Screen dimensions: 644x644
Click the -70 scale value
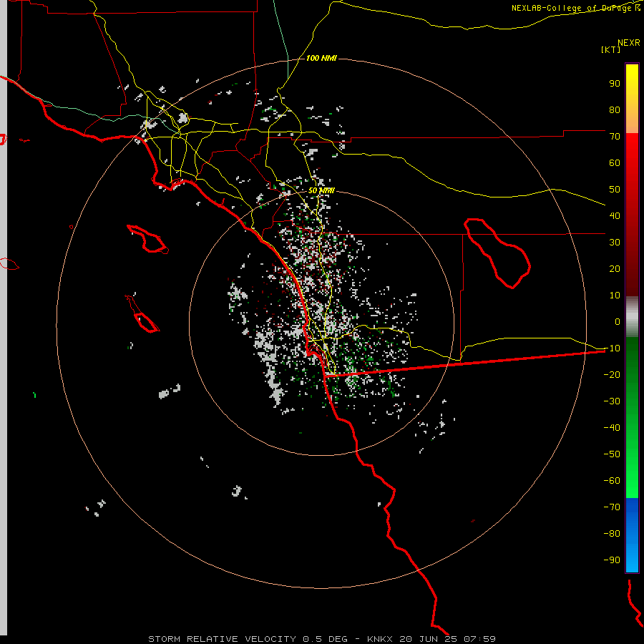coord(612,507)
